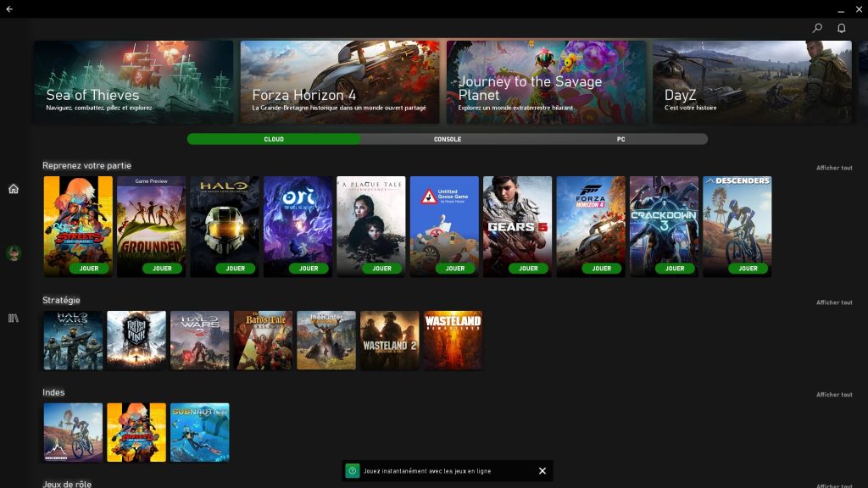This screenshot has width=868, height=488.
Task: Open Subnautica thumbnail
Action: click(x=200, y=432)
